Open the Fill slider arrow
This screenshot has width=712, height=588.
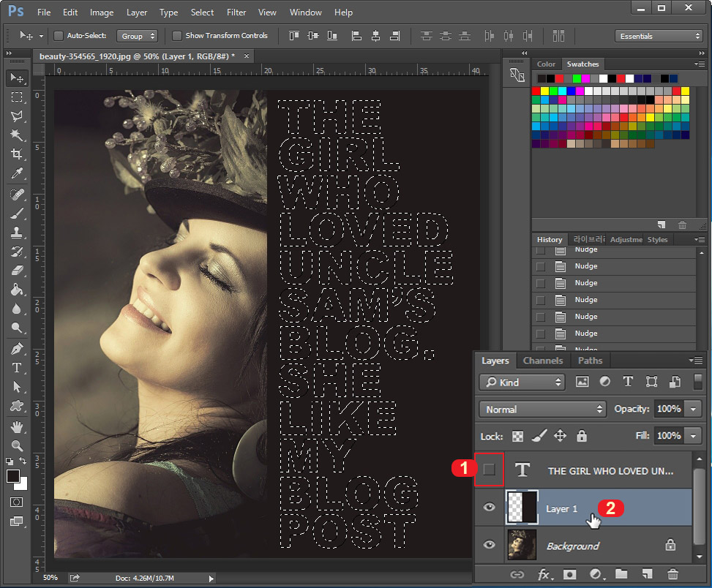click(x=694, y=436)
